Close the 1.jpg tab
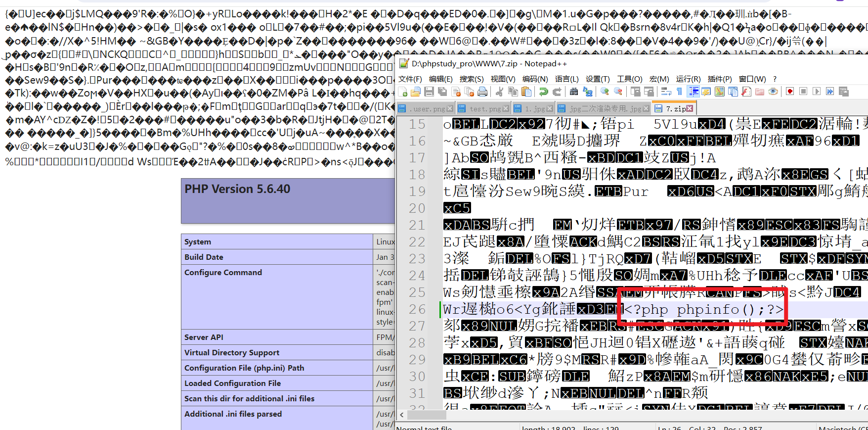The image size is (868, 430). 550,108
